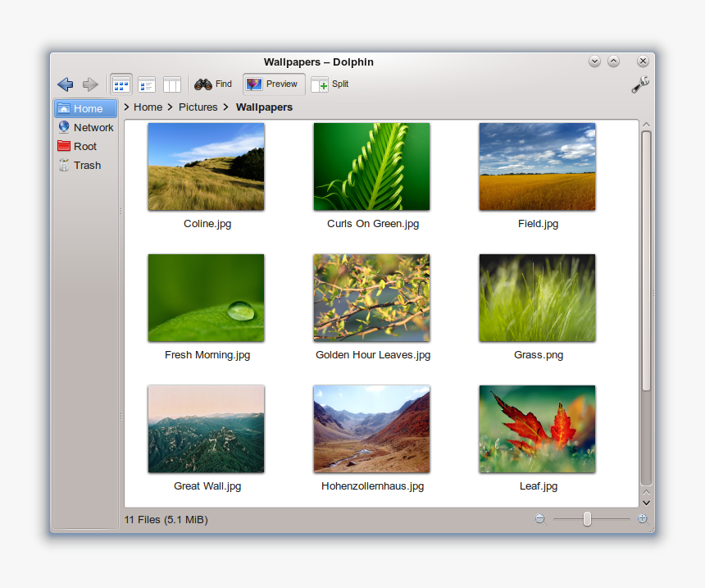Click the Back navigation arrow

(66, 84)
